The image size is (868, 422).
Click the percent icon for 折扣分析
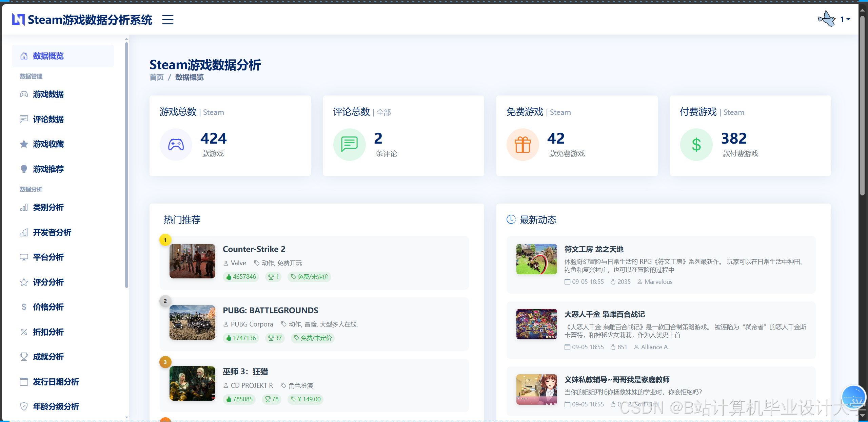click(24, 332)
